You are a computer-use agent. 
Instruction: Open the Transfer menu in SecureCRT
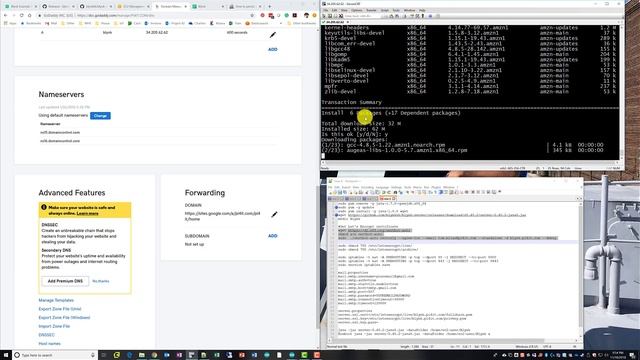pos(371,10)
